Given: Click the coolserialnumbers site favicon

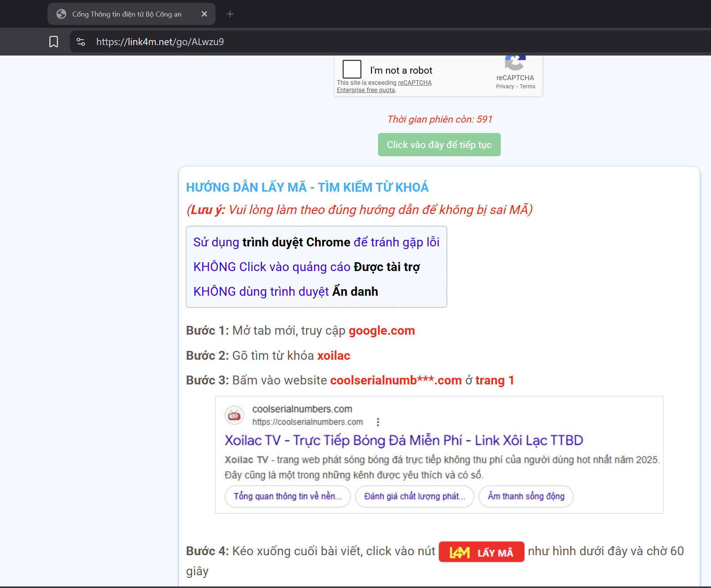Looking at the screenshot, I should [x=234, y=415].
